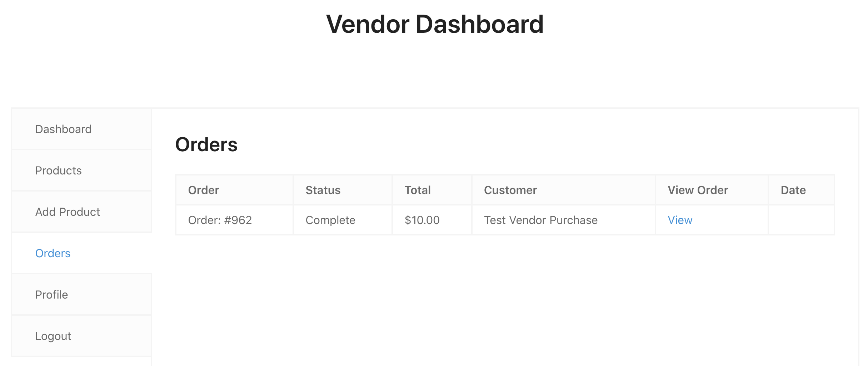Go to the Products section
This screenshot has width=868, height=366.
tap(59, 171)
